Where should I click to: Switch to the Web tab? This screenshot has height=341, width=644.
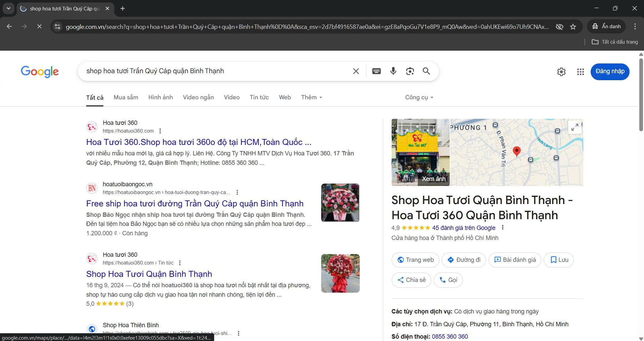[285, 97]
